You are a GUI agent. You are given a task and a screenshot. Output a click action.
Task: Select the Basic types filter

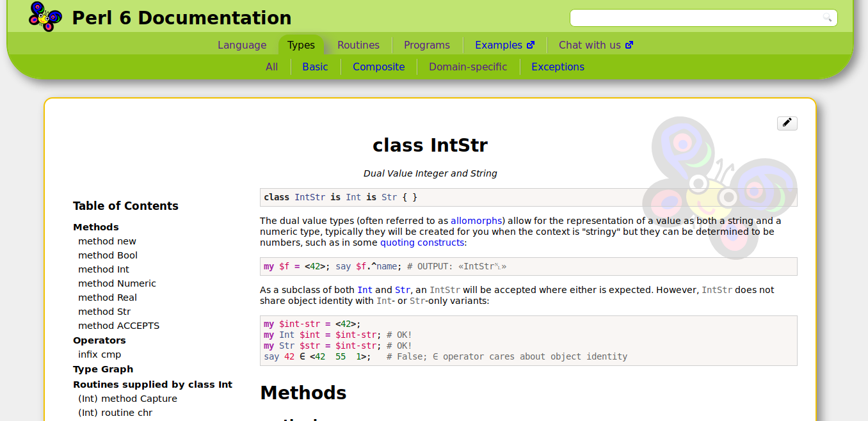tap(315, 67)
